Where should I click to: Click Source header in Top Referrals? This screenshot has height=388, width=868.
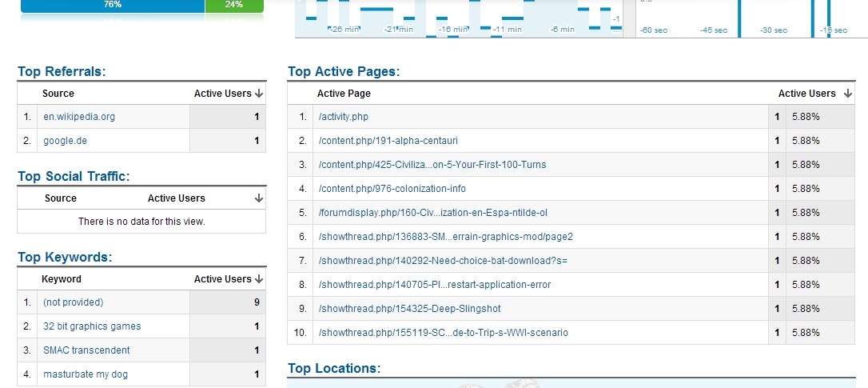coord(58,94)
